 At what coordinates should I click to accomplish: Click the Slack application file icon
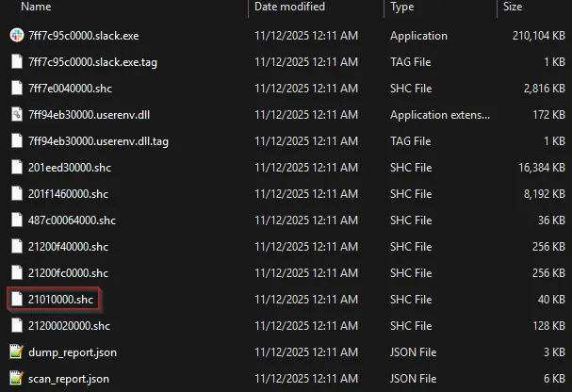coord(16,35)
